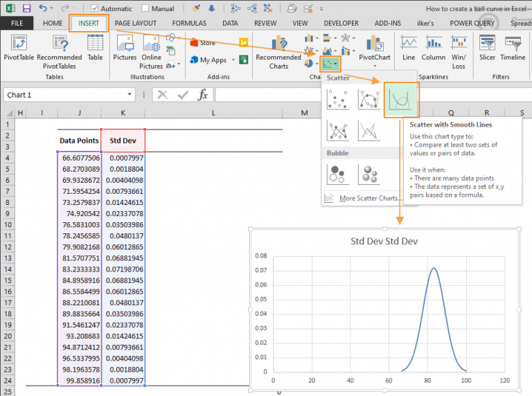532x396 pixels.
Task: Insert a PivotTable
Action: [x=19, y=48]
